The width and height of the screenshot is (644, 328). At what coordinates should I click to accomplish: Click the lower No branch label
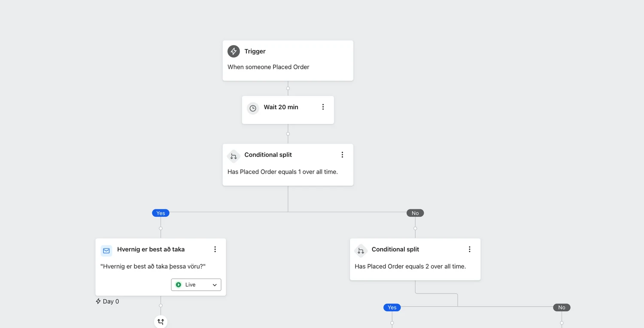click(x=562, y=307)
